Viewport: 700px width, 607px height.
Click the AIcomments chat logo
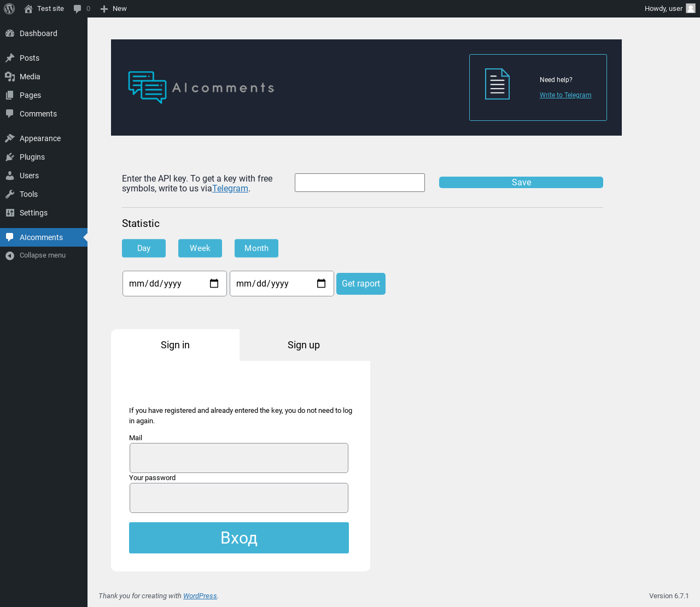pos(147,87)
